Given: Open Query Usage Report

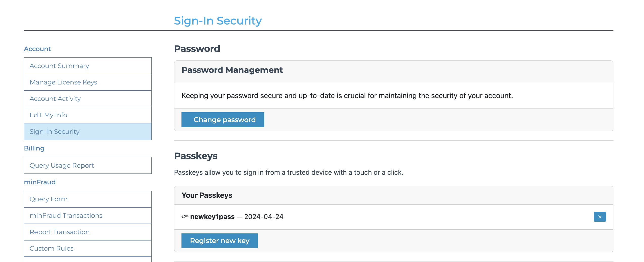Looking at the screenshot, I should pos(62,165).
